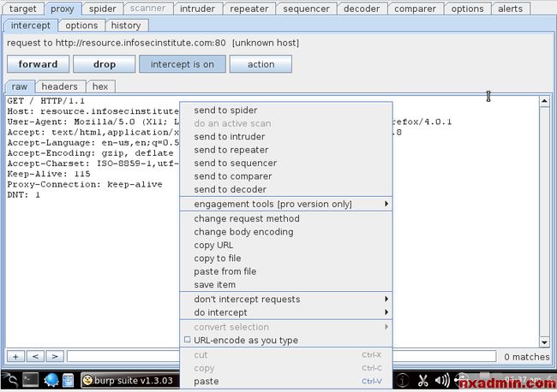Switch to the decoder tab

pyautogui.click(x=362, y=9)
